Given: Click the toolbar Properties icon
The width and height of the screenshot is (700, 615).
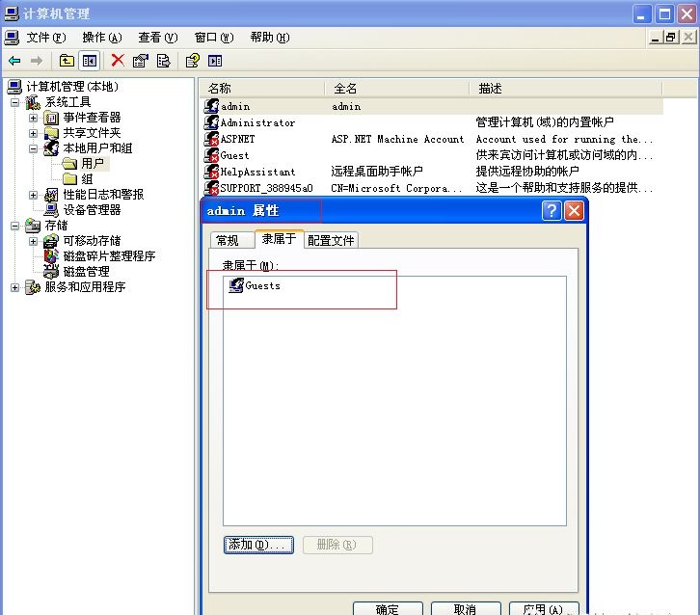Looking at the screenshot, I should [141, 61].
